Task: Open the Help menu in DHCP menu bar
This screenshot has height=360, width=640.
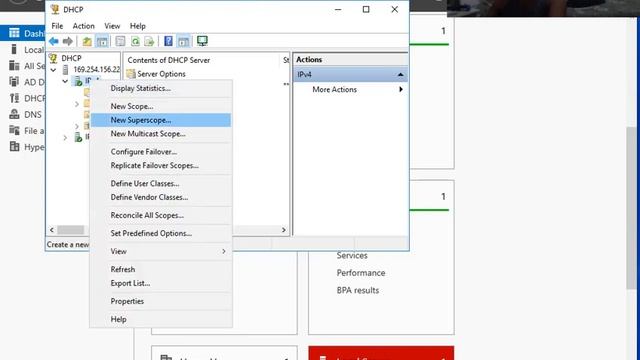Action: click(x=138, y=26)
